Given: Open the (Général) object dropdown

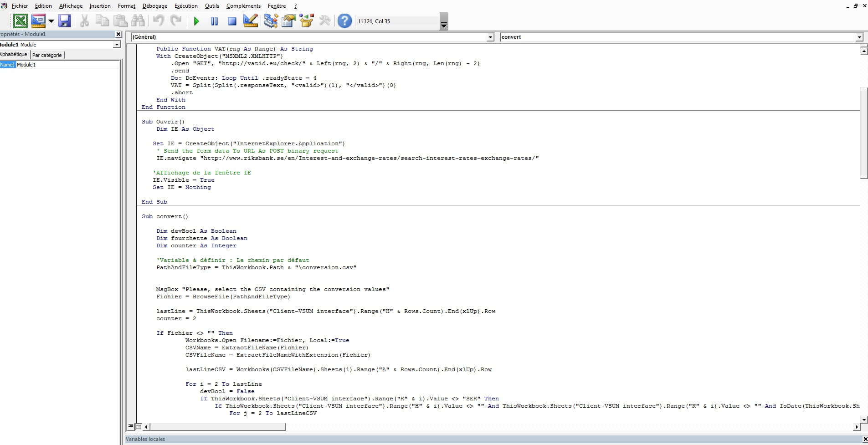Looking at the screenshot, I should [x=490, y=37].
